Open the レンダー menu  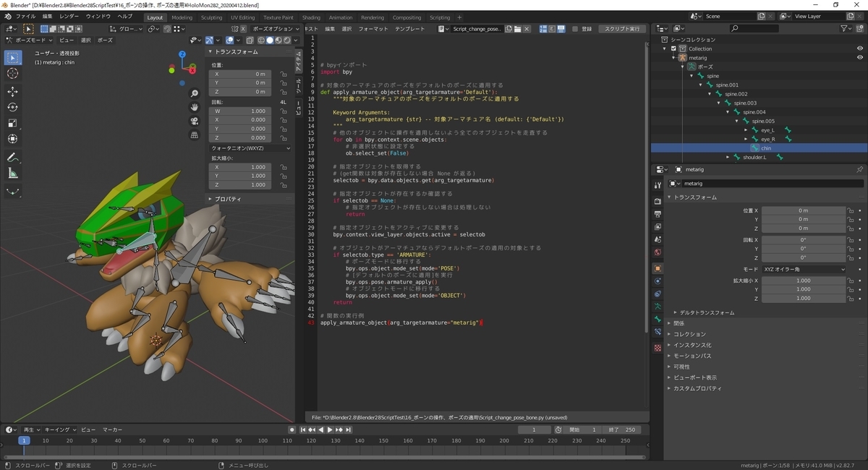coord(69,16)
